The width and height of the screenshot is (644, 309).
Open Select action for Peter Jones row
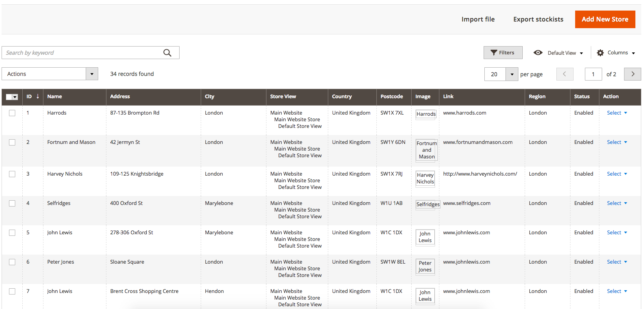click(x=617, y=262)
